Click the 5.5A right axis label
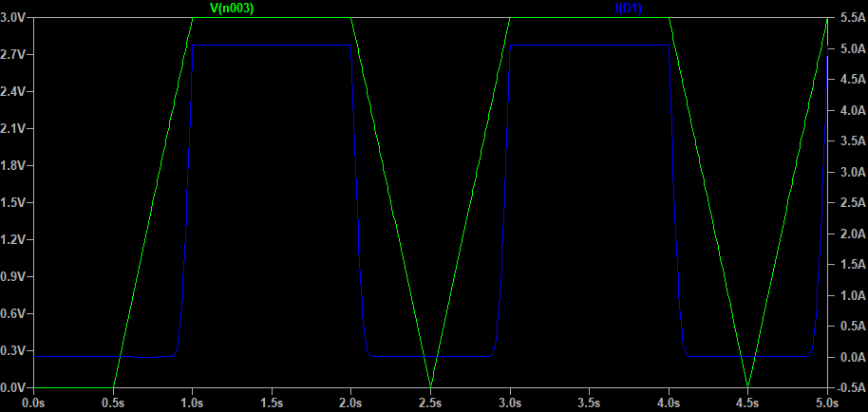The width and height of the screenshot is (868, 412). [853, 18]
